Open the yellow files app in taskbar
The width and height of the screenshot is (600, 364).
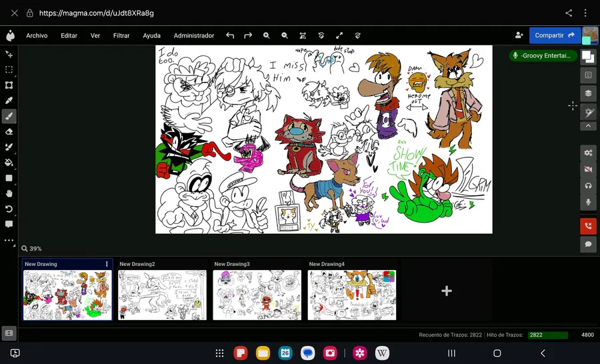[x=263, y=353]
